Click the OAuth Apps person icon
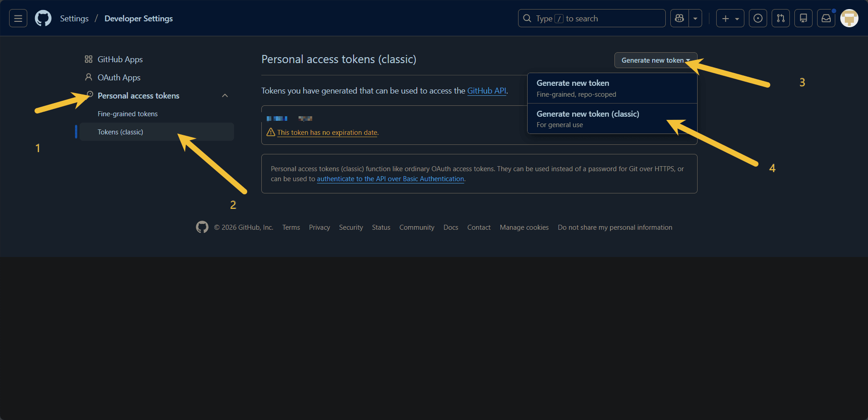Screen dimensions: 868x420 [89, 77]
